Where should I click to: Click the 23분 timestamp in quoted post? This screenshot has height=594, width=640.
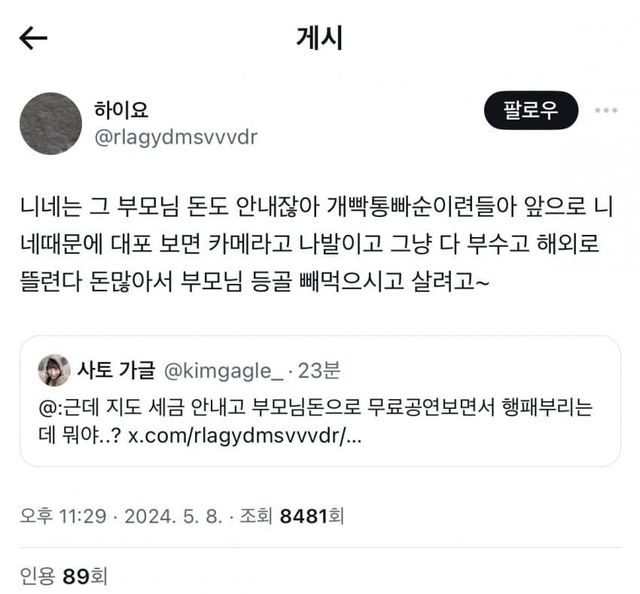pyautogui.click(x=319, y=371)
